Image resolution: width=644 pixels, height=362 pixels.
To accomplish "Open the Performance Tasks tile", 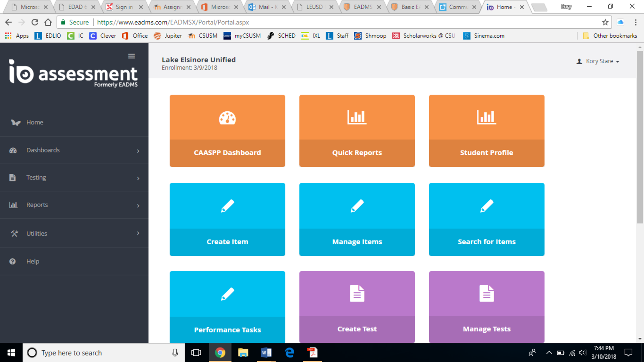I will click(227, 307).
